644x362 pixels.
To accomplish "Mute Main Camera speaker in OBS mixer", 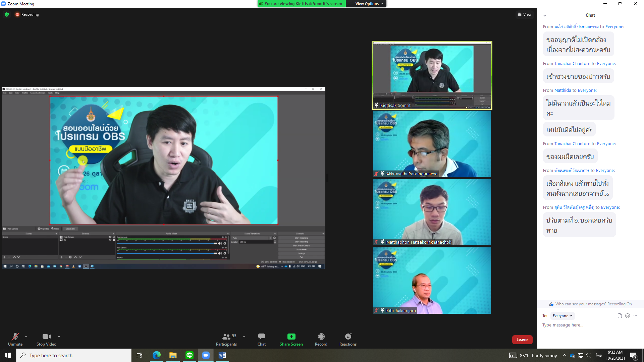I will (x=220, y=253).
